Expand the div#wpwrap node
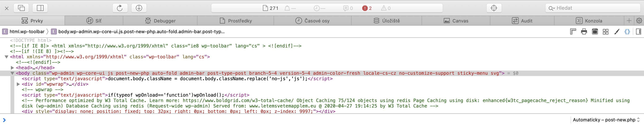The height and width of the screenshot is (126, 644). point(18,84)
